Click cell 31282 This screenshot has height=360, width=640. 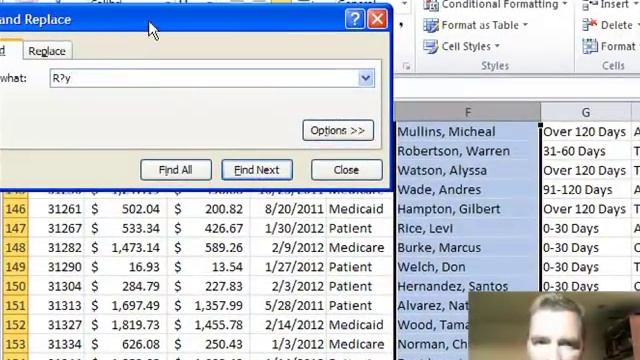coord(56,247)
